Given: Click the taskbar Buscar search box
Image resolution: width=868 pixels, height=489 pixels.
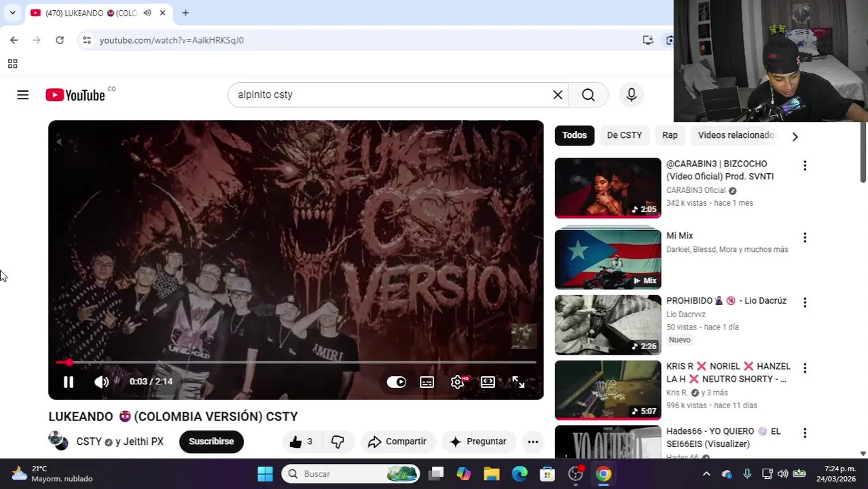Looking at the screenshot, I should click(350, 474).
